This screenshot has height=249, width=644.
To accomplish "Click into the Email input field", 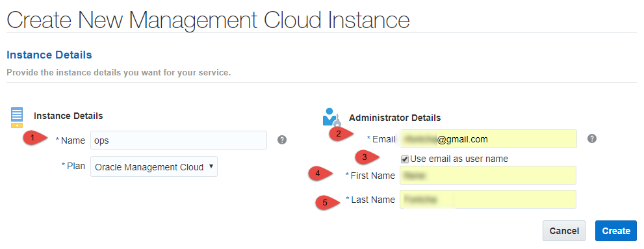I will (488, 139).
